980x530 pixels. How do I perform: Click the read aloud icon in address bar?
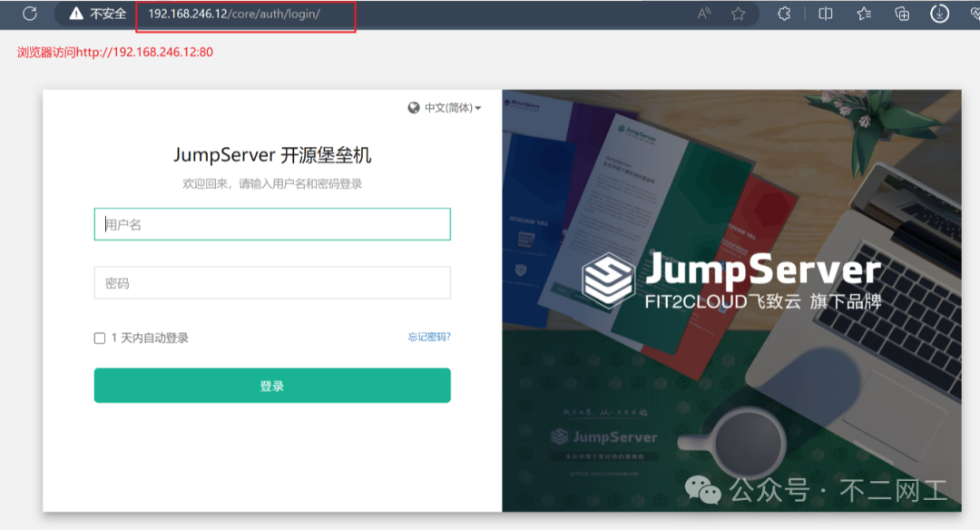pyautogui.click(x=704, y=14)
